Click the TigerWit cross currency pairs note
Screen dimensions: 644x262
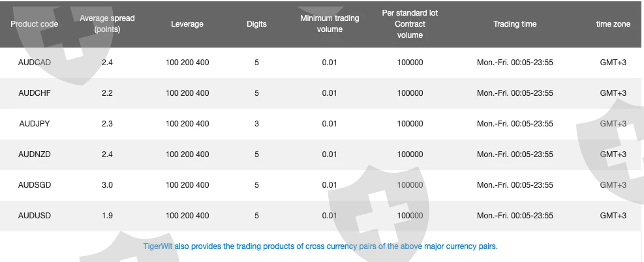[320, 246]
